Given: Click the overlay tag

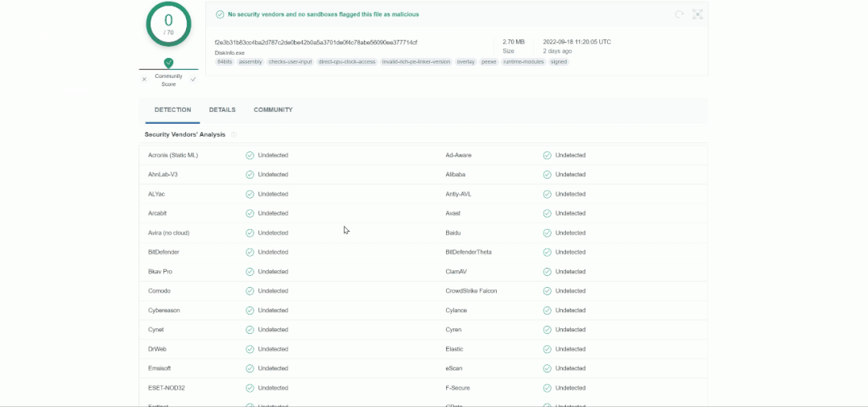Looking at the screenshot, I should click(x=465, y=62).
